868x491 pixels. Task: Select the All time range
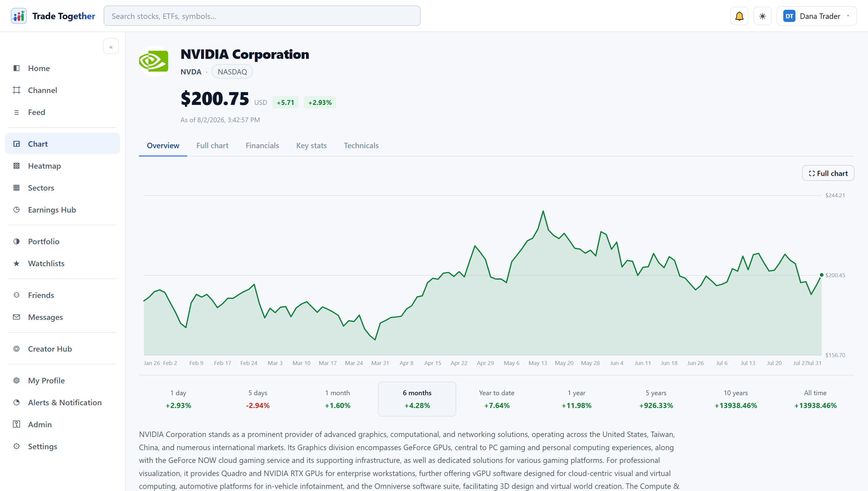pos(816,399)
